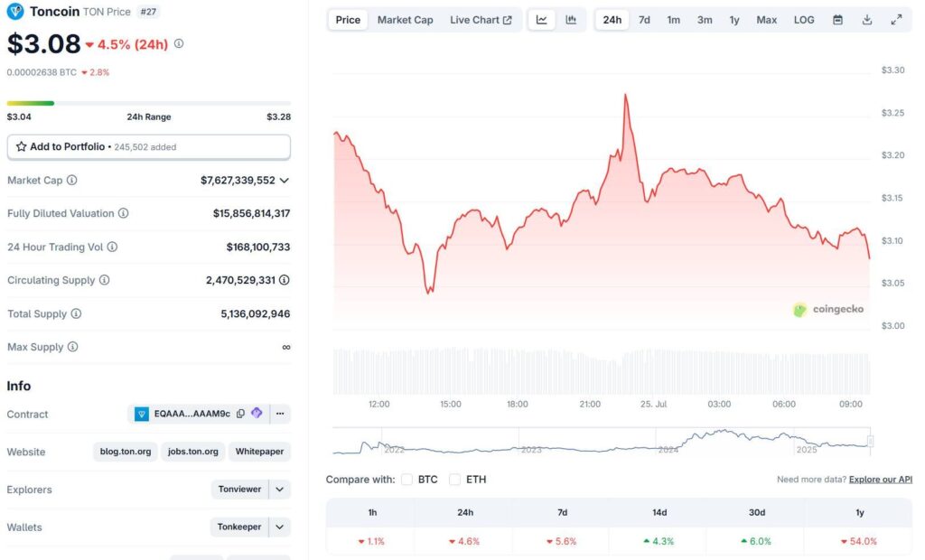The height and width of the screenshot is (560, 925).
Task: Expand the chart to fullscreen
Action: coord(896,20)
